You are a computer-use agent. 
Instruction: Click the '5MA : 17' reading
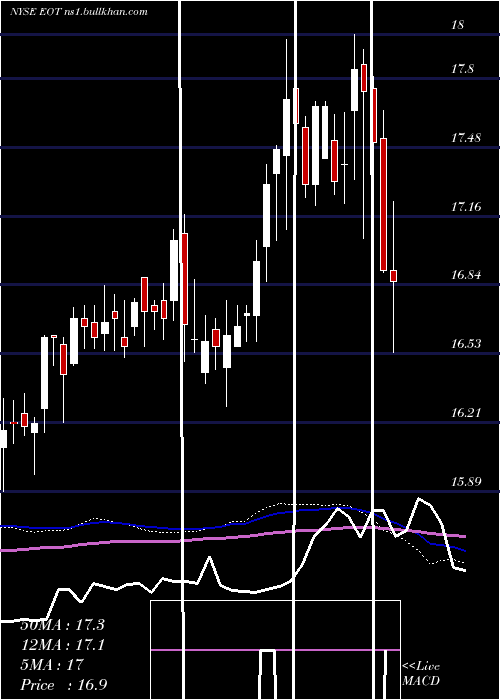pos(52,665)
